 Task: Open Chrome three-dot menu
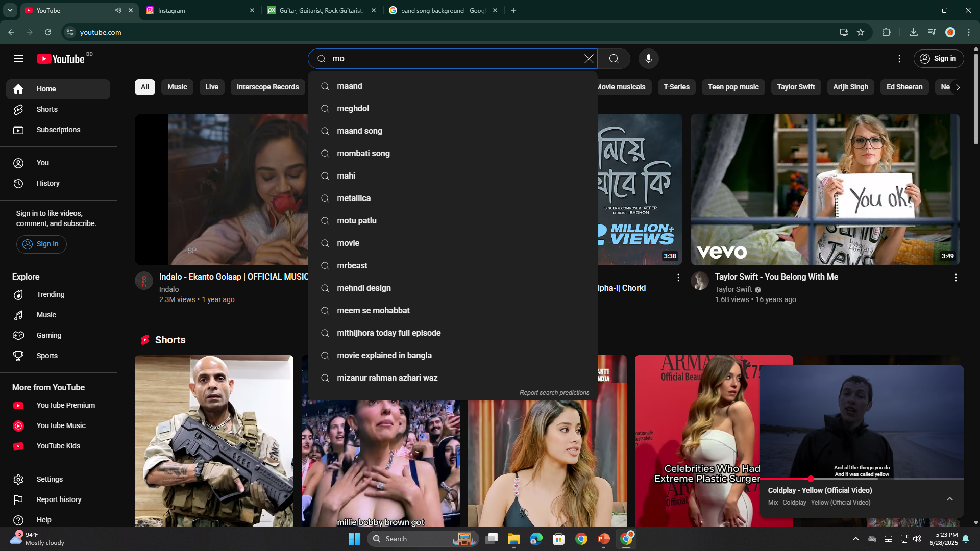969,32
